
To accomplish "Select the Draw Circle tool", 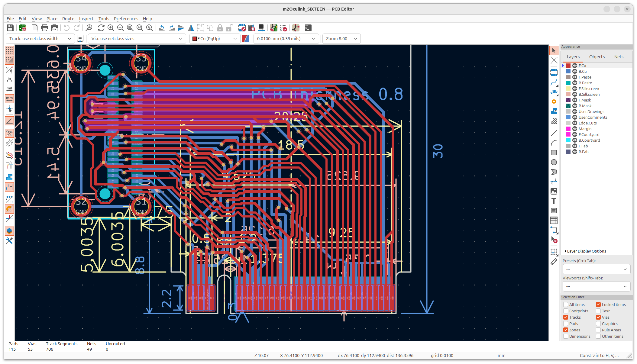I will pyautogui.click(x=554, y=162).
